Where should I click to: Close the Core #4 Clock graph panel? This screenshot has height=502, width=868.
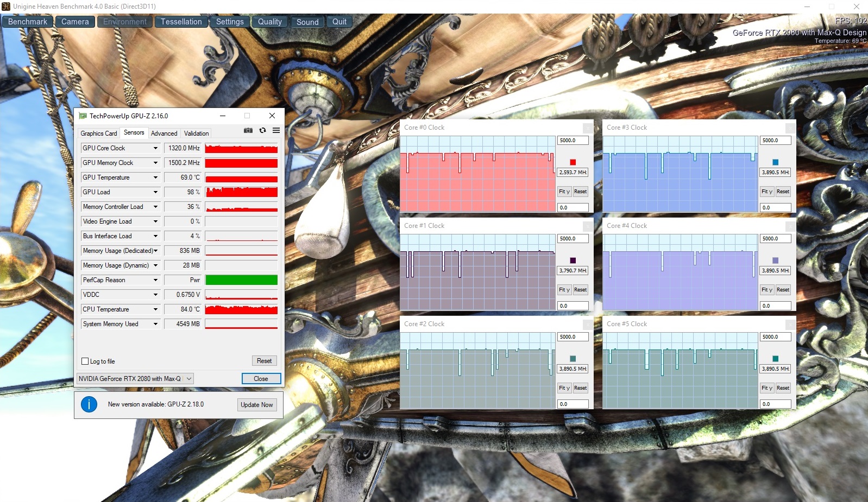click(x=790, y=226)
